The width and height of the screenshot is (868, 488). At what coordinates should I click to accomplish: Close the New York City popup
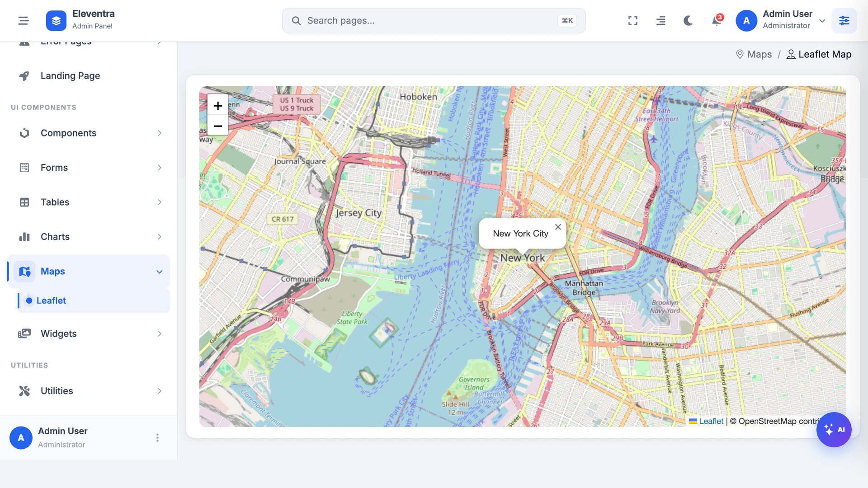(x=558, y=227)
